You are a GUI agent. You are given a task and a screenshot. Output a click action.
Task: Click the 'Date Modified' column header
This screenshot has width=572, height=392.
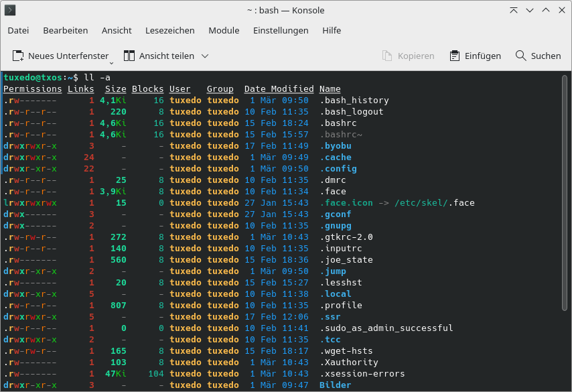coord(279,89)
